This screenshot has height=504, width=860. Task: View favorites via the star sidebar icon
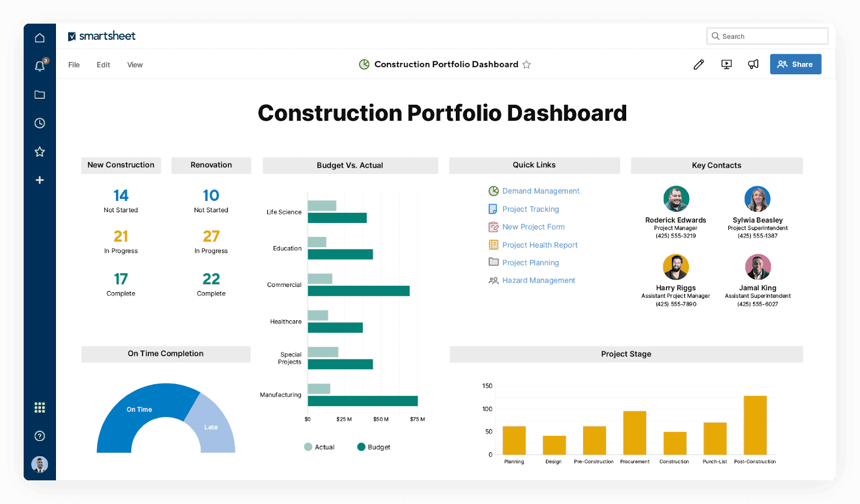pos(39,152)
